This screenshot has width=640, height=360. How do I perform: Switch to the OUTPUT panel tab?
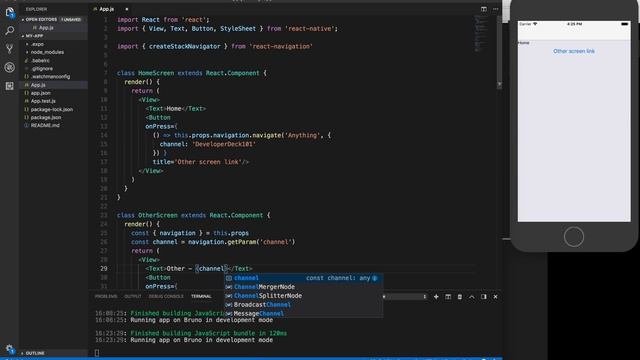(133, 297)
